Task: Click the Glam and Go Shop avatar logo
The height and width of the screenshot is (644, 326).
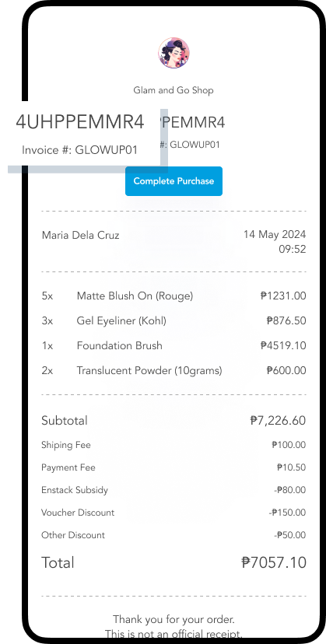Action: (x=174, y=53)
